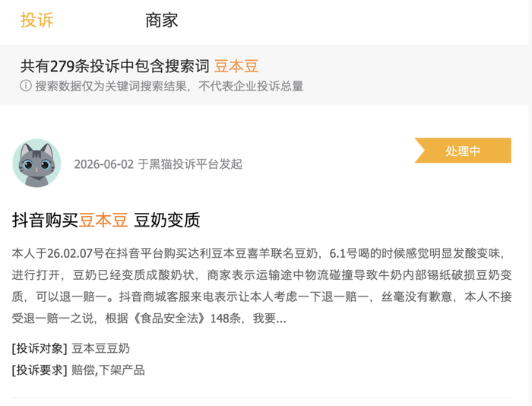Expand truncated text ending with 我要…

click(269, 319)
